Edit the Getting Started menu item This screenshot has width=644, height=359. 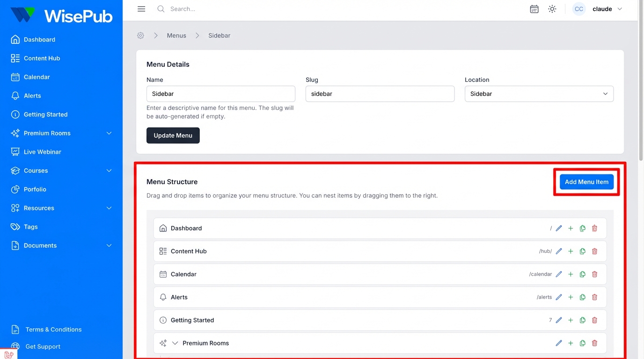(x=559, y=320)
